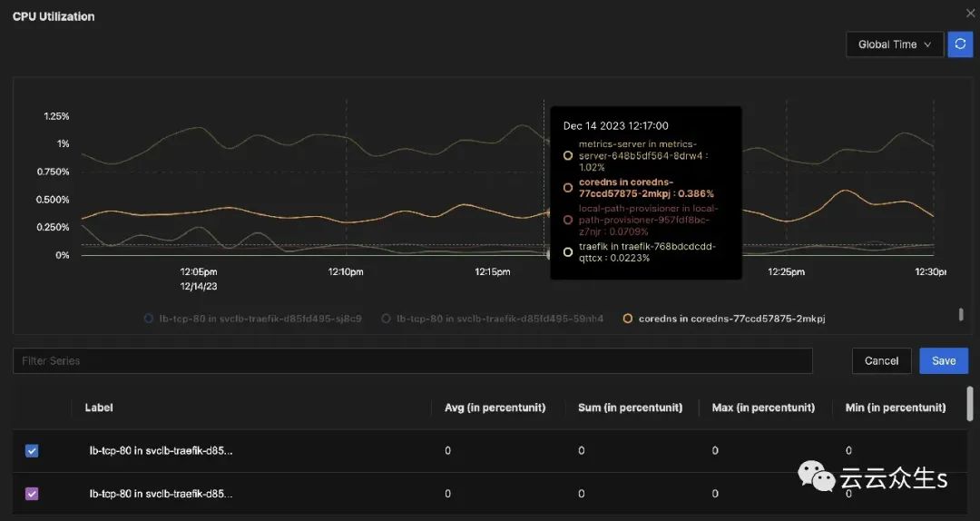
Task: Toggle the lb-tcp-80 sj8c9 legend marker
Action: coord(149,319)
